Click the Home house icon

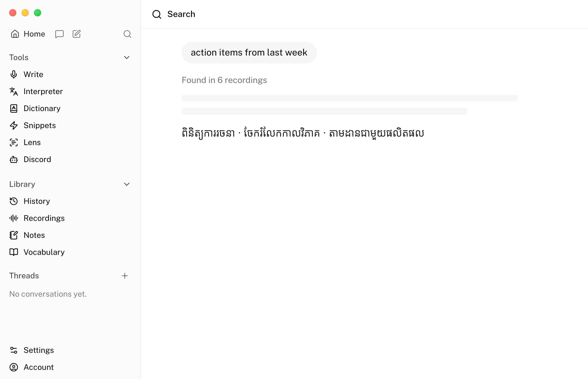point(15,34)
